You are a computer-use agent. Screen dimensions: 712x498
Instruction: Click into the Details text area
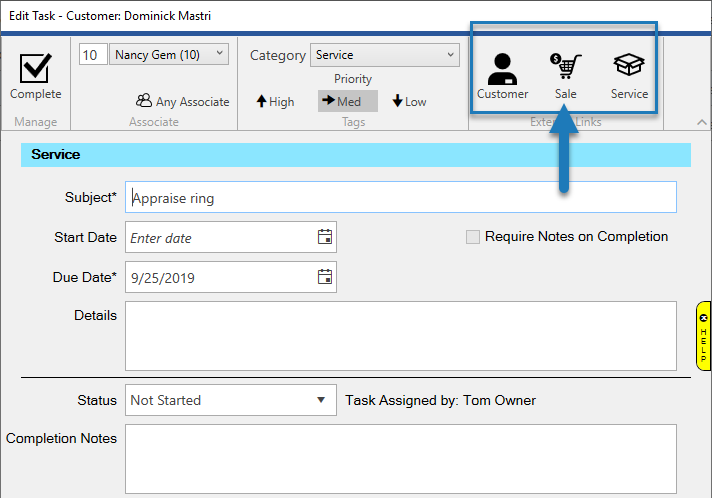(400, 336)
